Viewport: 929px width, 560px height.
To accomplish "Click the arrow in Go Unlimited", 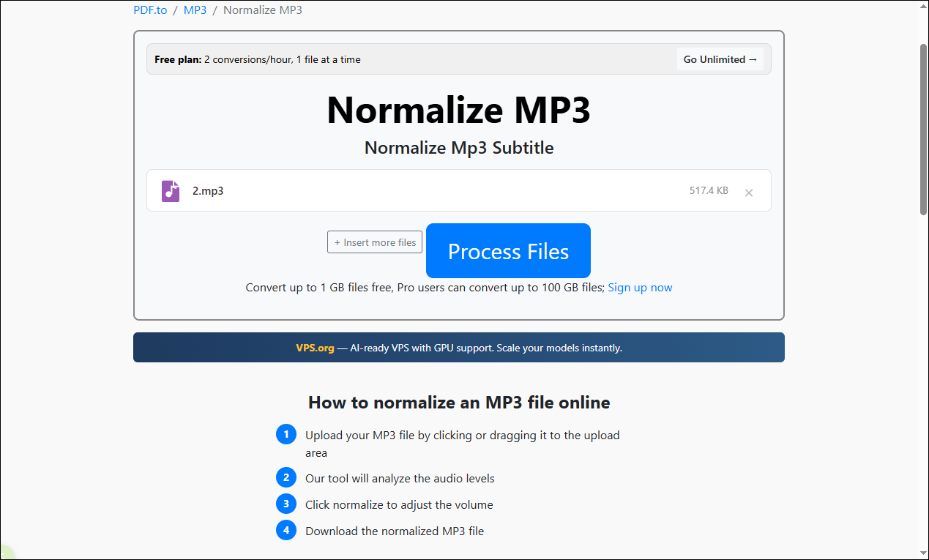I will (753, 59).
